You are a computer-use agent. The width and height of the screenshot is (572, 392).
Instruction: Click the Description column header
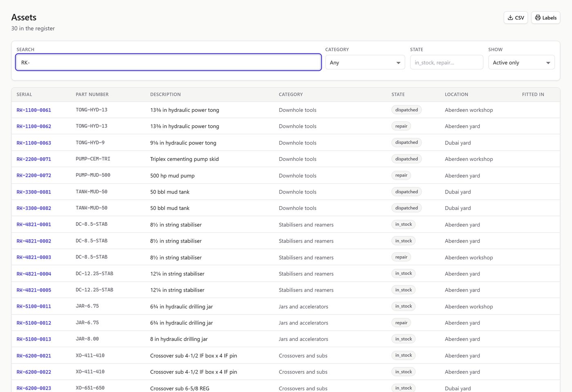coord(165,94)
